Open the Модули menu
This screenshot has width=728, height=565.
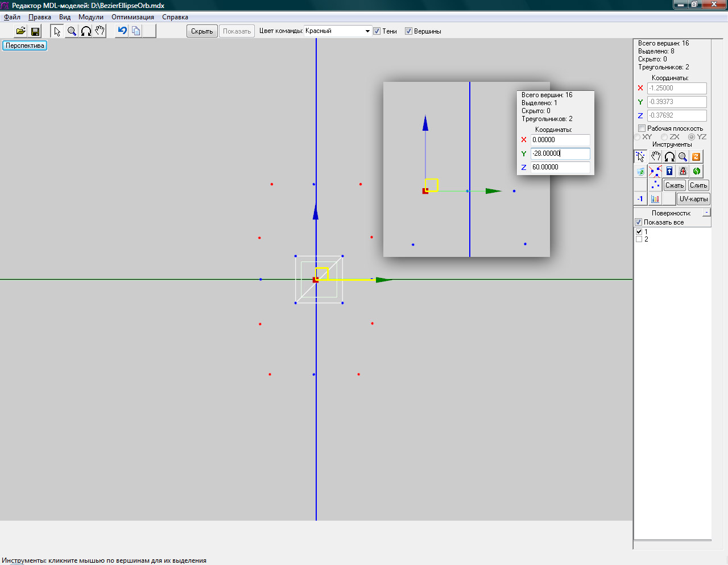click(91, 17)
